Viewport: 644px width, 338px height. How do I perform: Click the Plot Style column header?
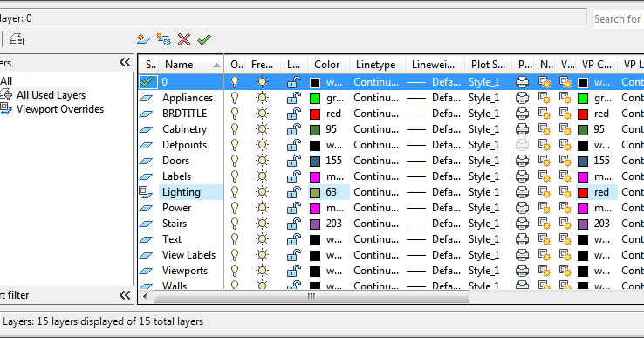489,65
